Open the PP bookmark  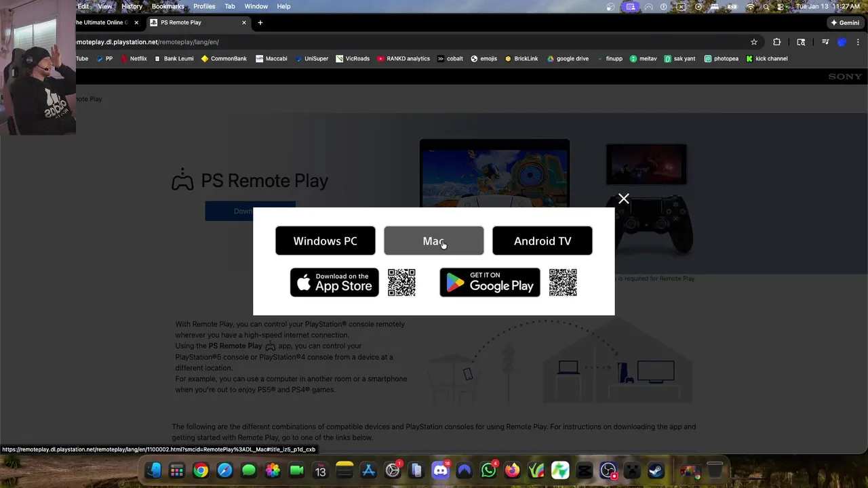tap(104, 59)
